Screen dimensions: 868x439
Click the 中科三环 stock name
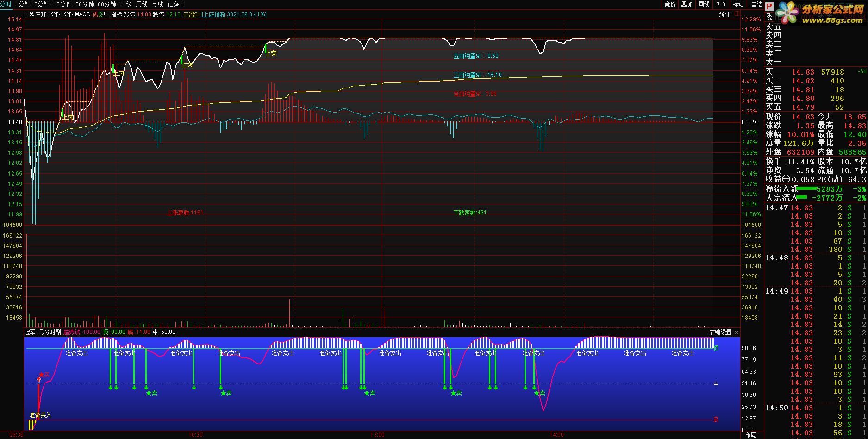click(36, 14)
